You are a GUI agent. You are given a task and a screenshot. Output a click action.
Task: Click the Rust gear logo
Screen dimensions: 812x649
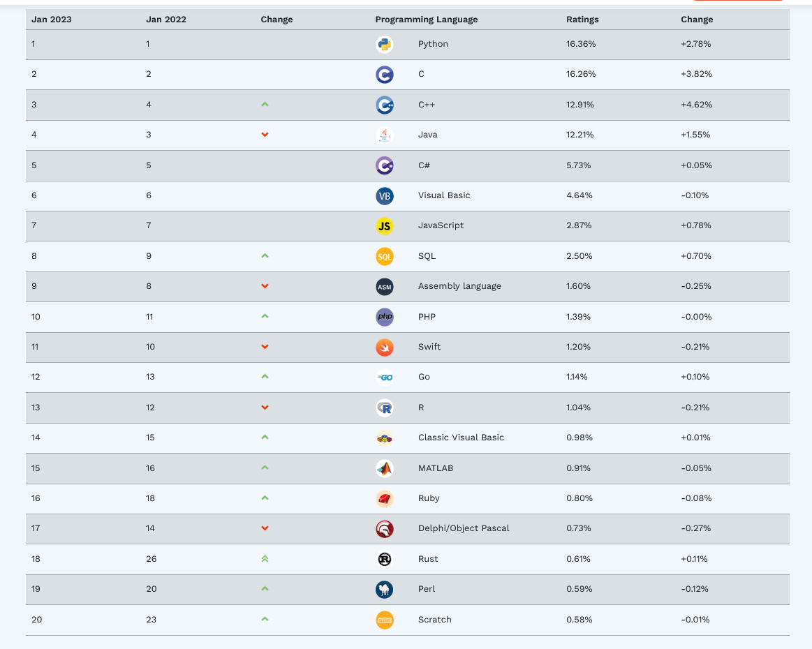point(384,560)
